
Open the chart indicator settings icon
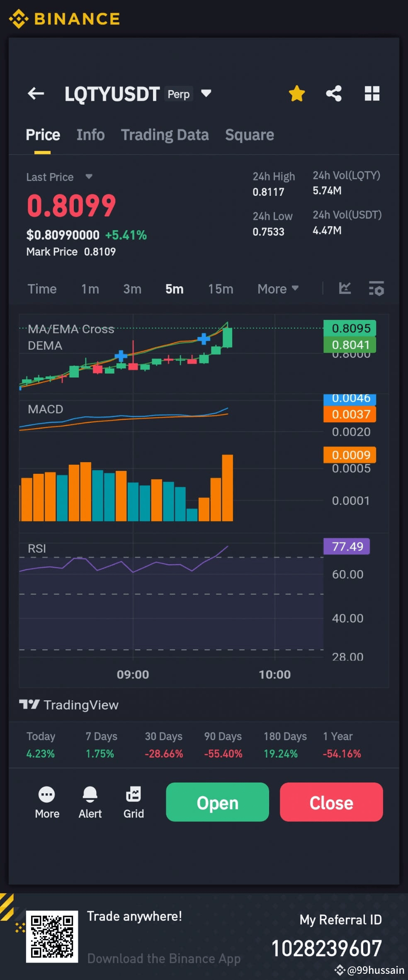coord(376,288)
